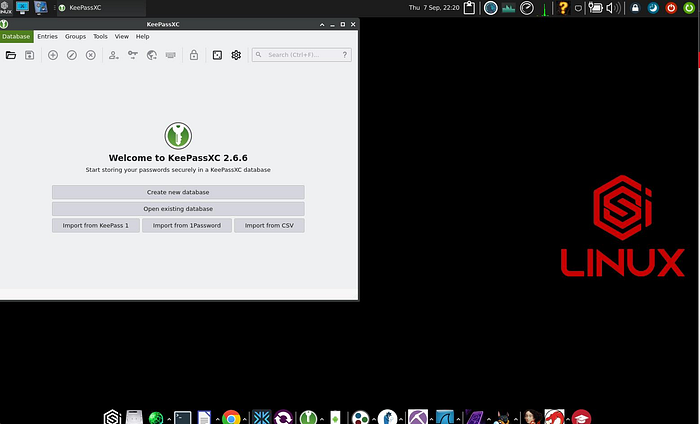700x424 pixels.
Task: Click the lock screen panel icon
Action: pyautogui.click(x=635, y=8)
